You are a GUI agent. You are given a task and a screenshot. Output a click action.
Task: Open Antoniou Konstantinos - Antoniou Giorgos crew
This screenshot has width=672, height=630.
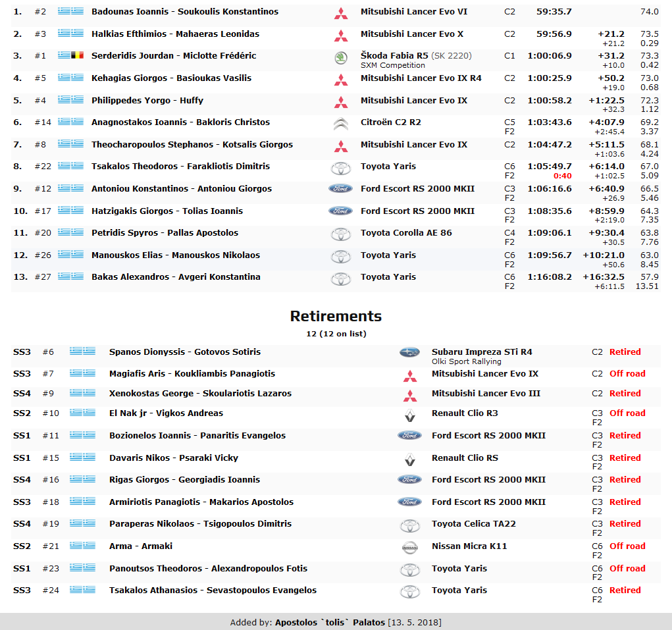coord(181,188)
